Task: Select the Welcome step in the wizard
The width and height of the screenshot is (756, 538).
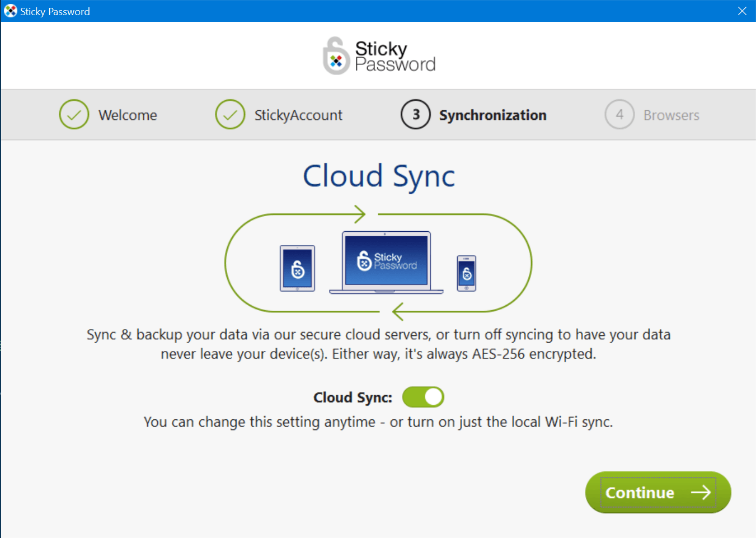Action: pyautogui.click(x=128, y=114)
